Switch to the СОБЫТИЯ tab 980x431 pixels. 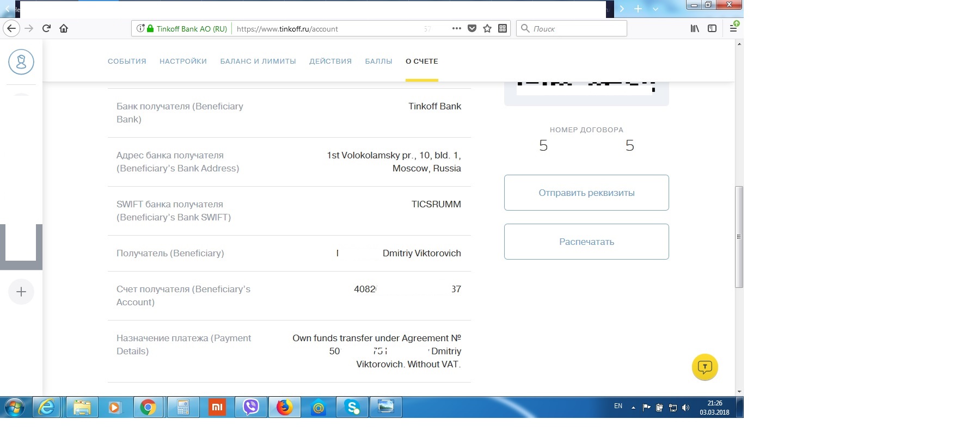click(x=127, y=61)
